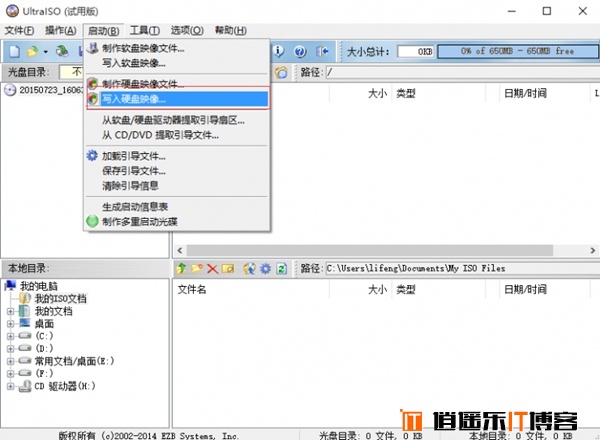Expand the 桌面 tree node
This screenshot has height=440, width=600.
tap(11, 324)
